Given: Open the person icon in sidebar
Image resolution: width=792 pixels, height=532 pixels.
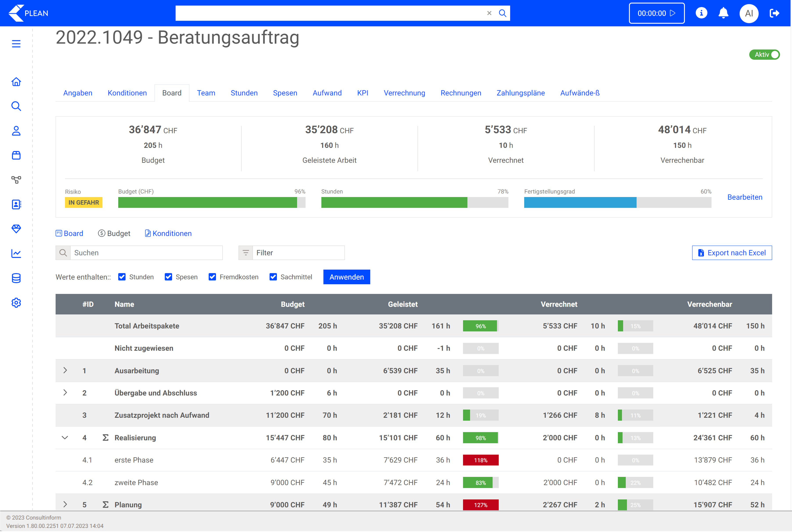Looking at the screenshot, I should [16, 131].
